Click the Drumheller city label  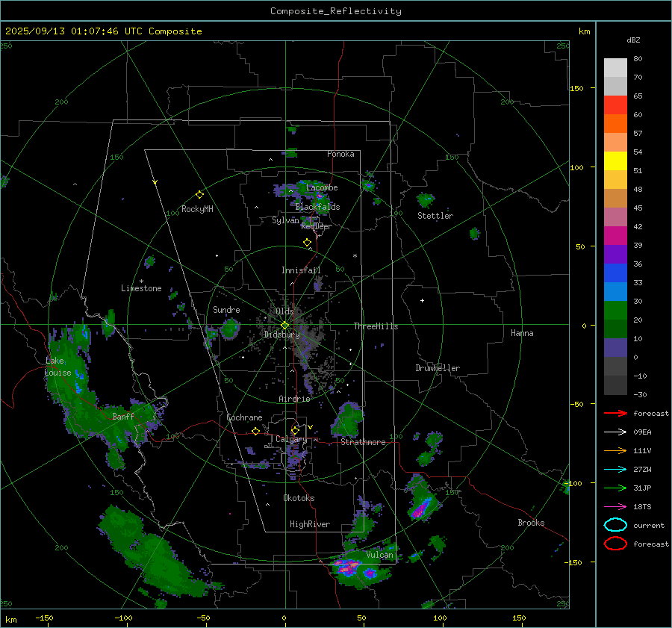(438, 368)
